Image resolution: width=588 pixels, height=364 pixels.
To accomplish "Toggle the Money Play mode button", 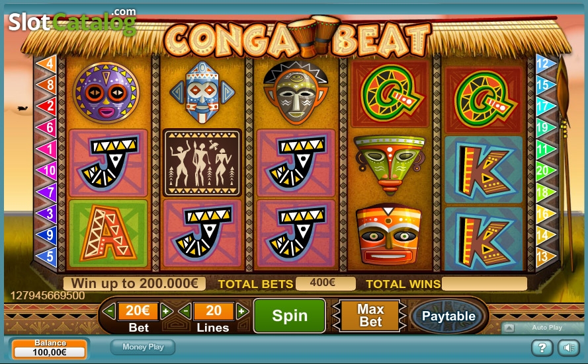I will 143,347.
